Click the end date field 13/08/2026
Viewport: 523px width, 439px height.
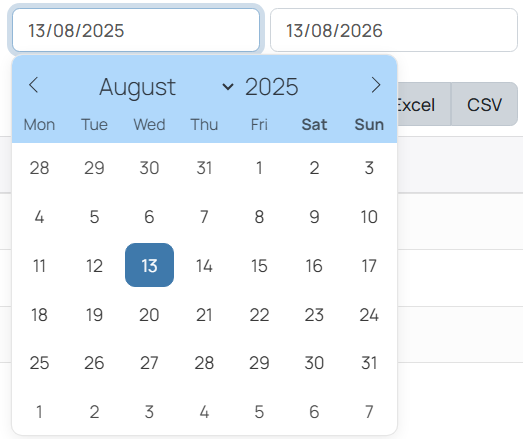coord(394,30)
